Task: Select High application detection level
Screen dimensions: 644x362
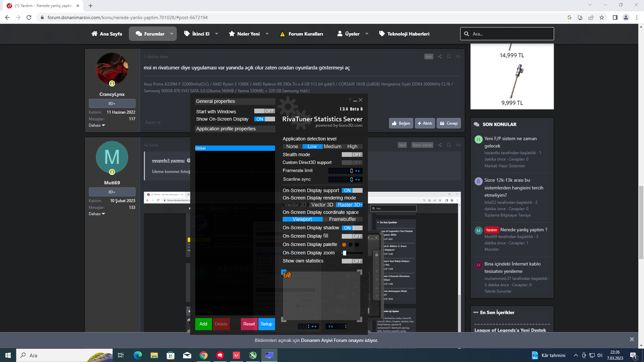Action: pos(352,146)
